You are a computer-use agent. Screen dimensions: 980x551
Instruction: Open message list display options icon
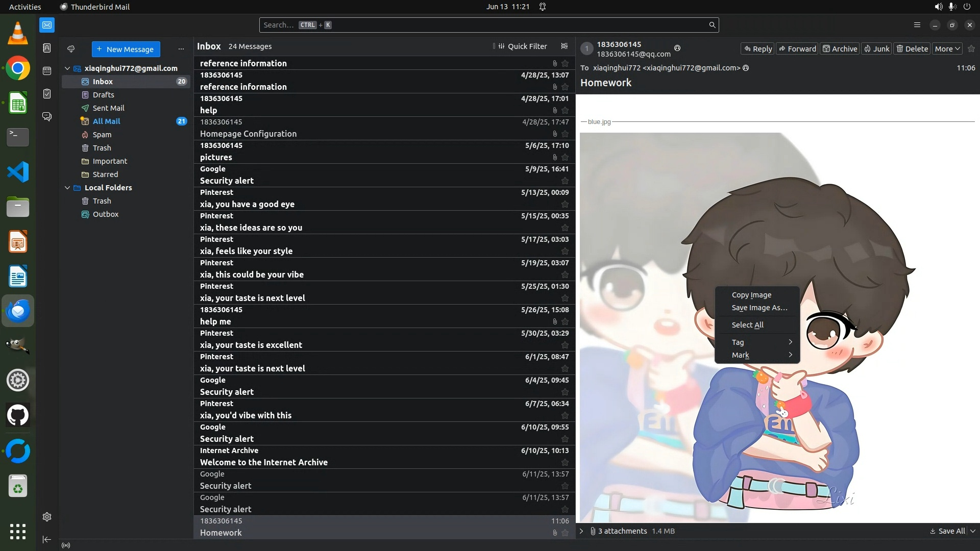coord(564,46)
